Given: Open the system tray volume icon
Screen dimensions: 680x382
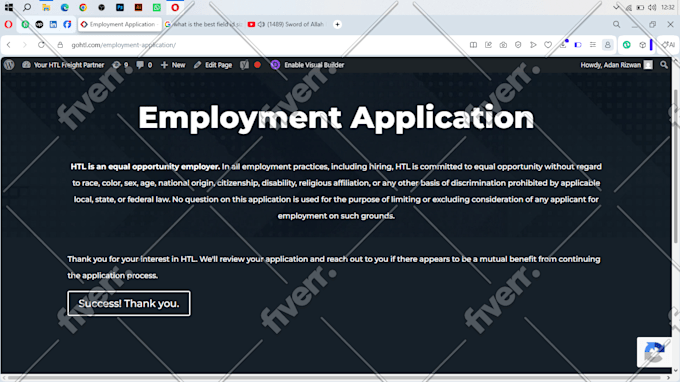Looking at the screenshot, I should point(652,7).
